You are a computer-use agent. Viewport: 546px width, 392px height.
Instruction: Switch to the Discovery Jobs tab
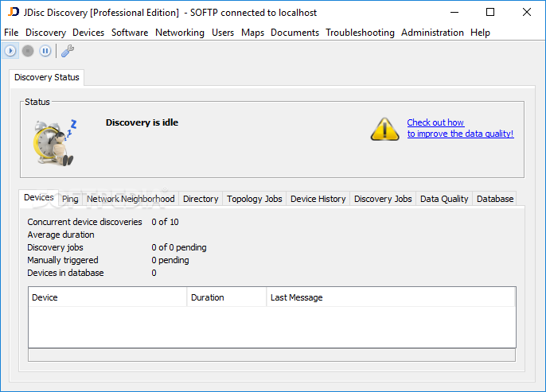(383, 199)
